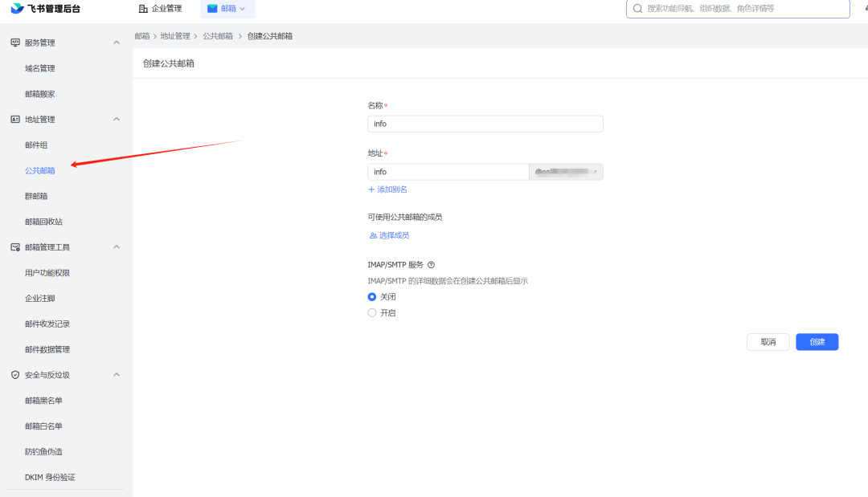Select the 开启 radio option
The width and height of the screenshot is (868, 497).
[x=372, y=313]
